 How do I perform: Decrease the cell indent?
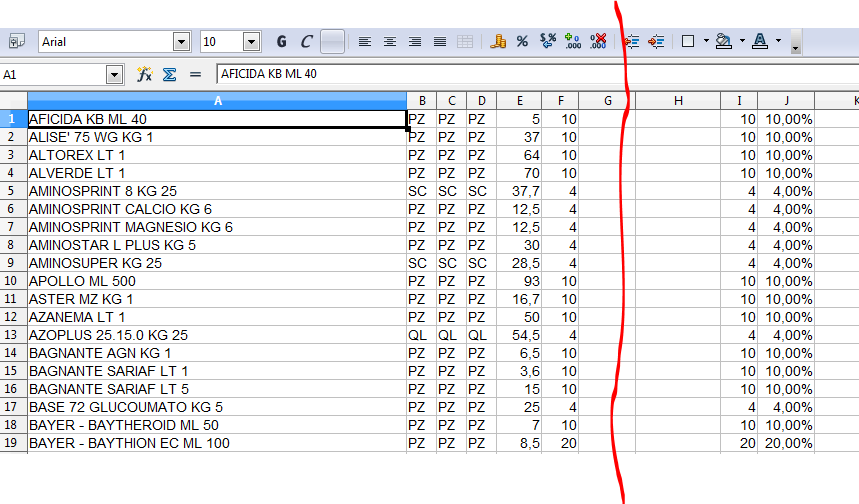click(x=631, y=42)
